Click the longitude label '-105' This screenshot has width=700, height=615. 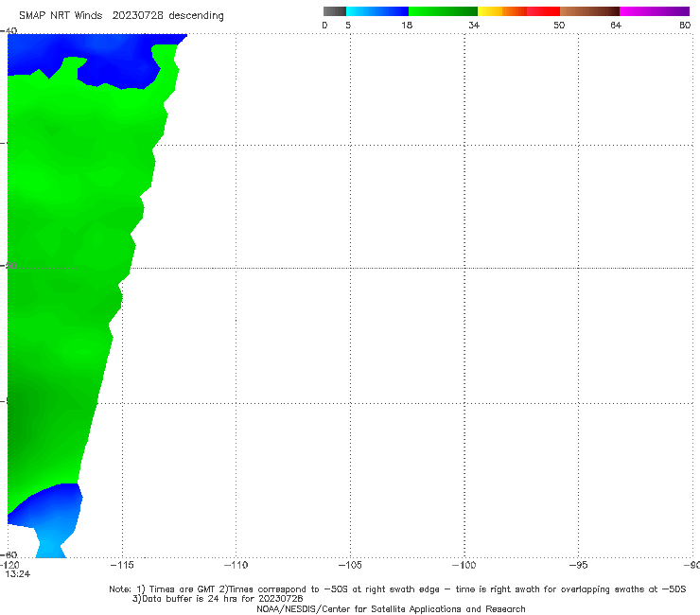[350, 565]
